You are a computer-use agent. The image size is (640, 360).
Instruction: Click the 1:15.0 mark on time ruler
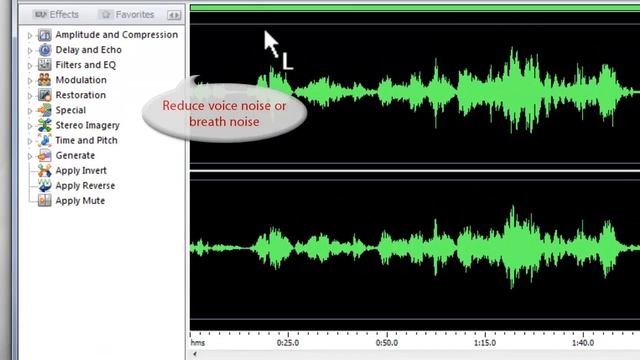[x=485, y=343]
